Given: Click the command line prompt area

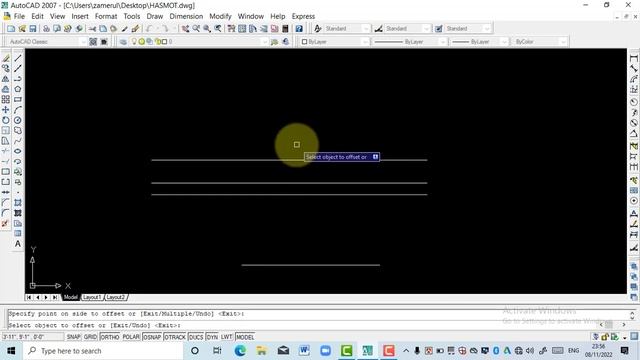Looking at the screenshot, I should [303, 325].
